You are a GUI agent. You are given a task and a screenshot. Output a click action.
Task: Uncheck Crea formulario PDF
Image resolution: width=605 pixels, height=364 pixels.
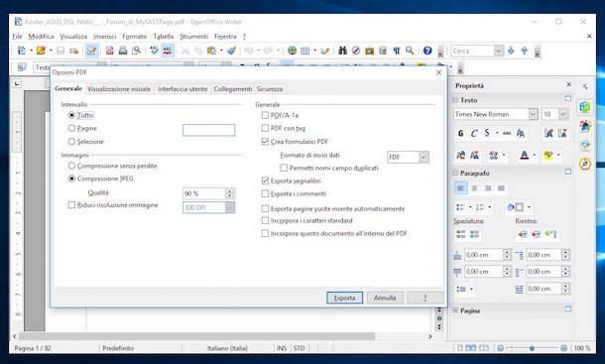(265, 141)
